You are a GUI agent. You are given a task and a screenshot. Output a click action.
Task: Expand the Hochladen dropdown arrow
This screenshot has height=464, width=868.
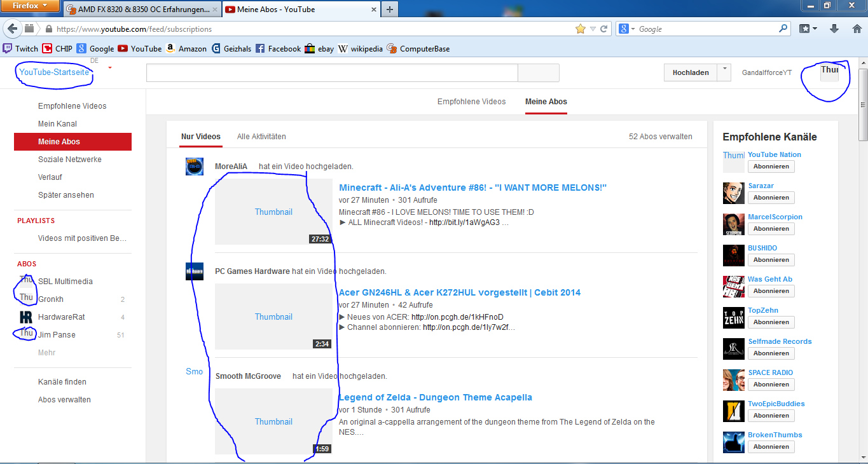tap(724, 72)
